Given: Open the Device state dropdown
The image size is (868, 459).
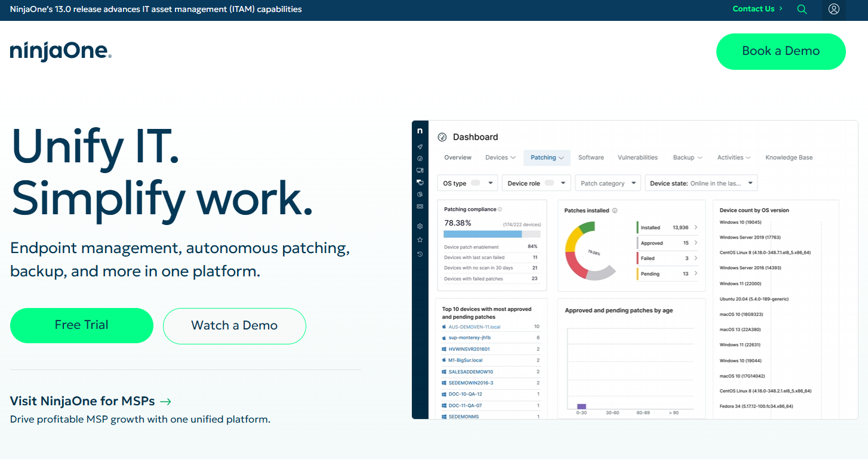Looking at the screenshot, I should click(x=701, y=183).
